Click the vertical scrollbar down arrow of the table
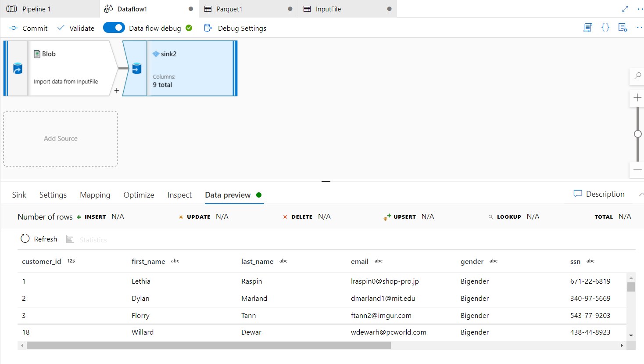The width and height of the screenshot is (644, 364). [x=631, y=335]
